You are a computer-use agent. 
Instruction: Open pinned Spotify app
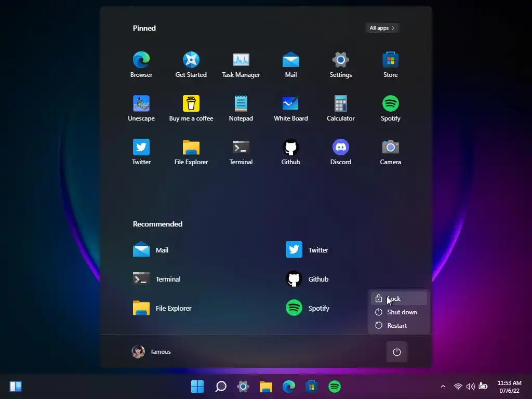(x=391, y=108)
